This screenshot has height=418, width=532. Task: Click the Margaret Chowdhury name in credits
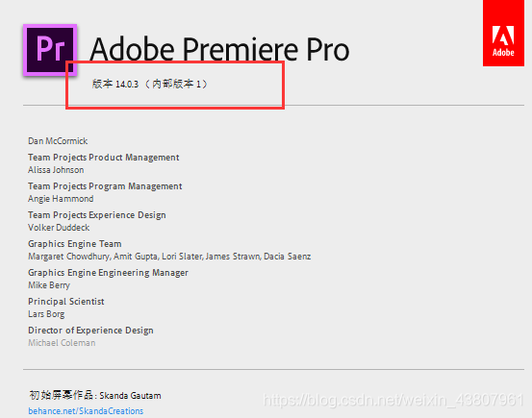[69, 257]
